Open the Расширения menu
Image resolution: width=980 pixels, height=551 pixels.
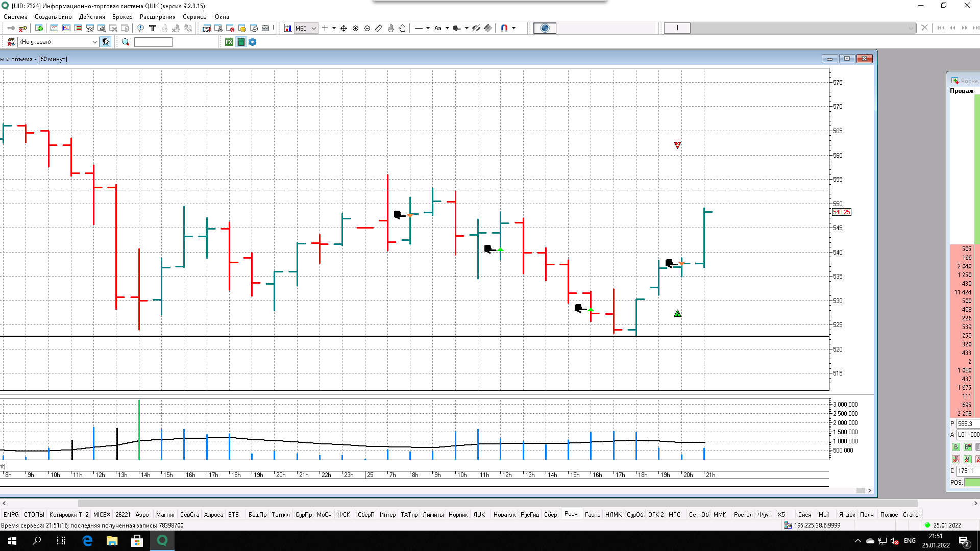click(x=158, y=17)
